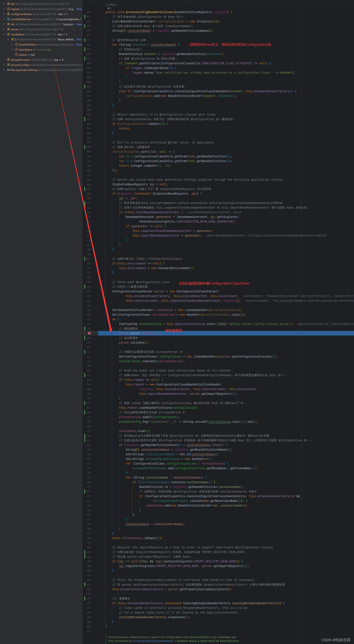Click the glasses watch icon of this.applicationStartup
This screenshot has width=354, height=644.
tap(8, 70)
